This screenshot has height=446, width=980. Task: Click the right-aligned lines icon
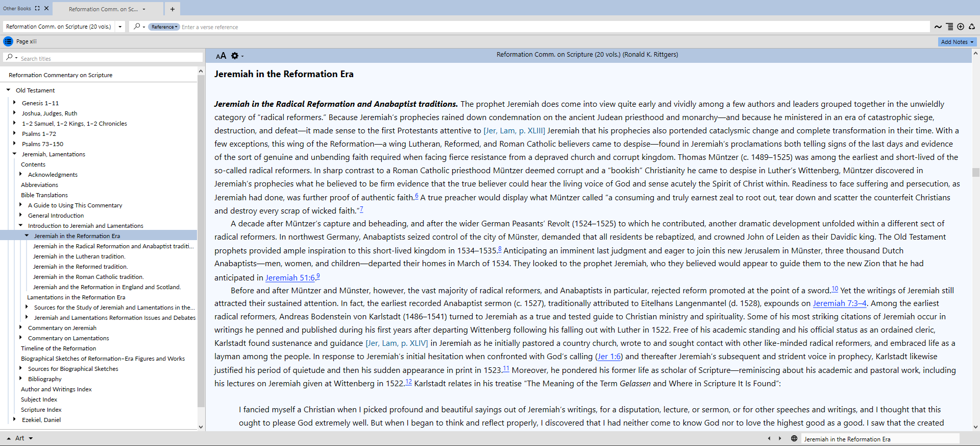[x=949, y=27]
